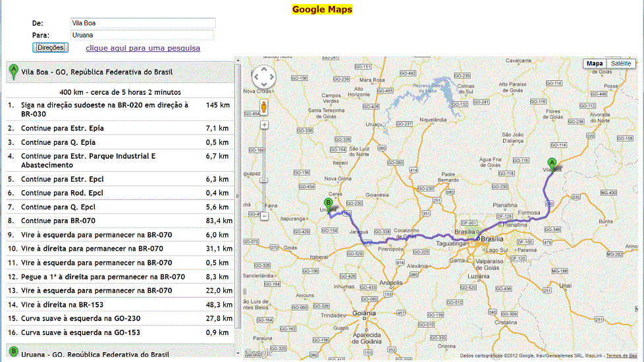Select step 10 'Vire à direita para permanecer na BR-070'
This screenshot has height=362, width=644.
click(x=121, y=248)
